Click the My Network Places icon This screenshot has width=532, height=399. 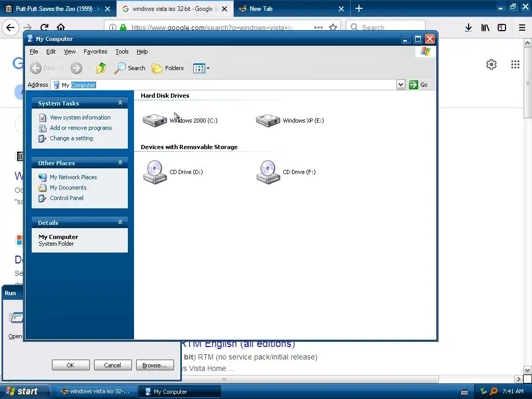tap(43, 177)
